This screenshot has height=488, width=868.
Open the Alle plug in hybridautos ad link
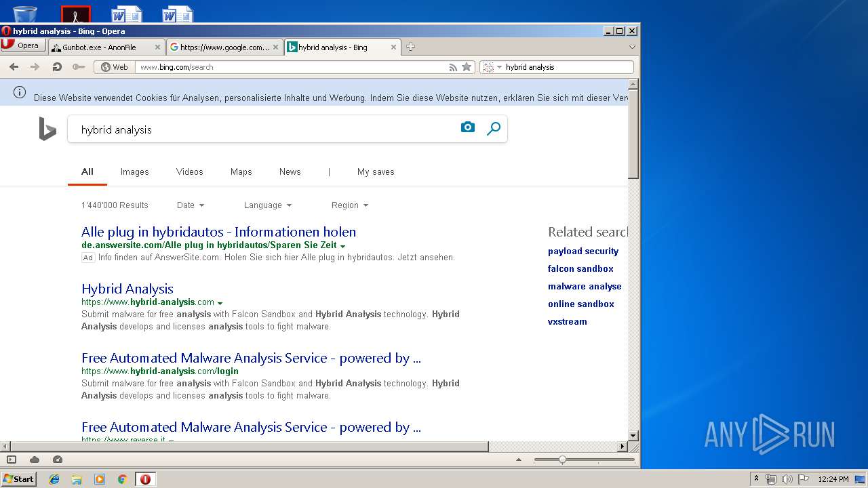tap(218, 232)
